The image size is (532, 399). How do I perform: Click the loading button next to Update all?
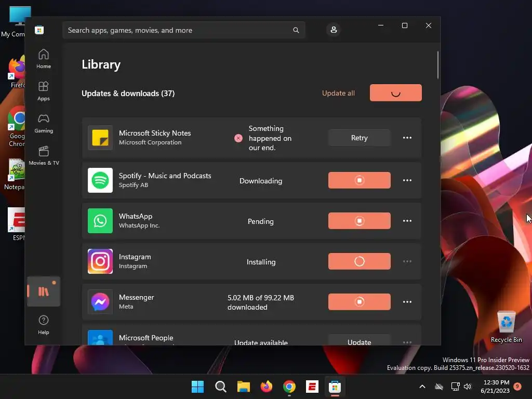click(395, 92)
